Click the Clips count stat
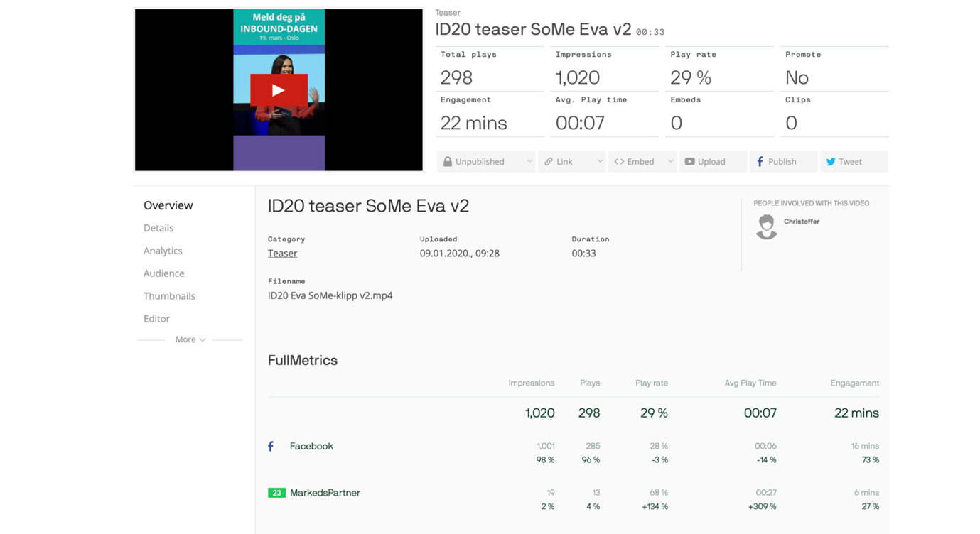The height and width of the screenshot is (534, 980). [792, 123]
